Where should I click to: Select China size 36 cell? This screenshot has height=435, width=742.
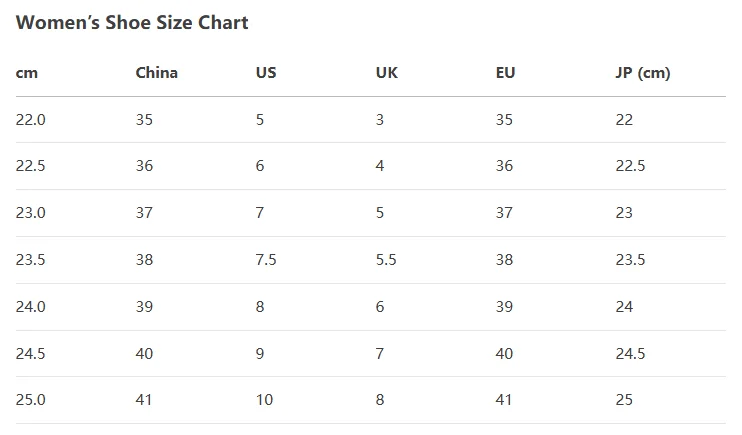[x=144, y=166]
